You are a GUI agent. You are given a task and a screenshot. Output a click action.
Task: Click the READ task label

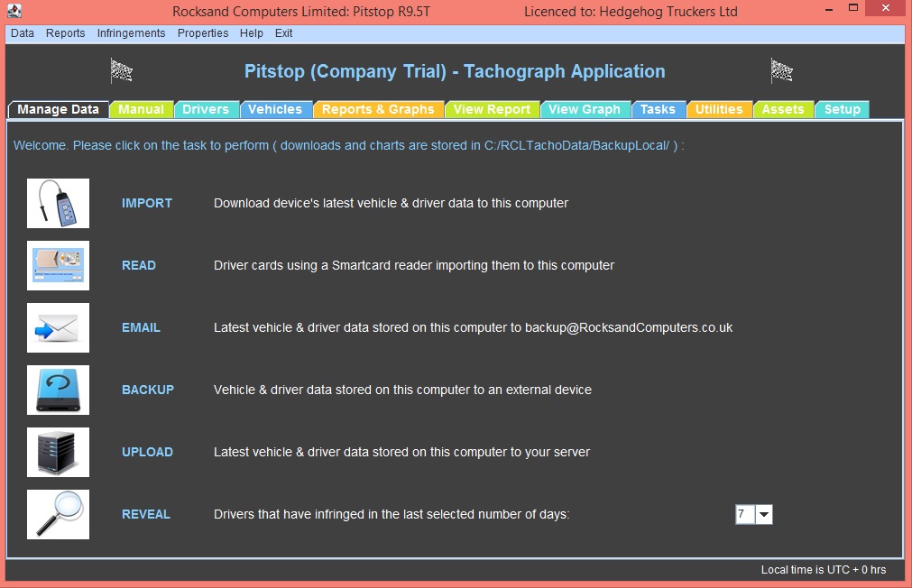coord(138,265)
